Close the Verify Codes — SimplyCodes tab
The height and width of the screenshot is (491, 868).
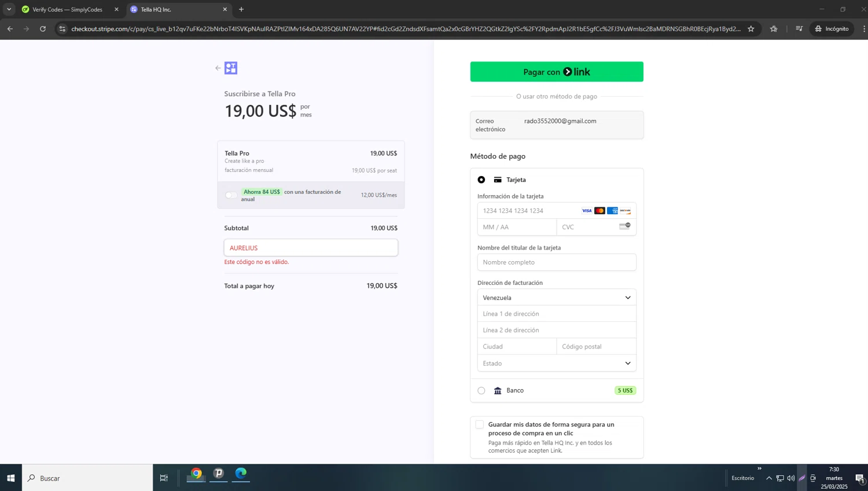point(116,9)
